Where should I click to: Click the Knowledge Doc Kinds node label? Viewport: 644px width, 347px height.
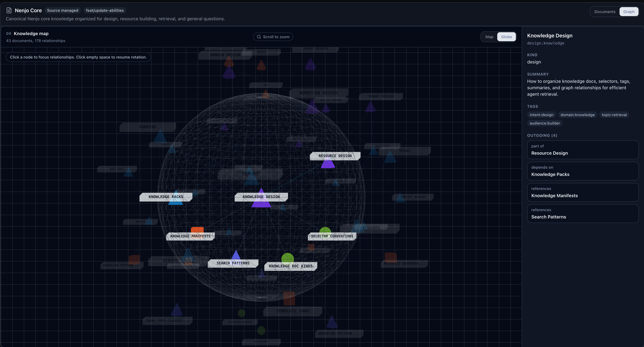[x=290, y=266]
